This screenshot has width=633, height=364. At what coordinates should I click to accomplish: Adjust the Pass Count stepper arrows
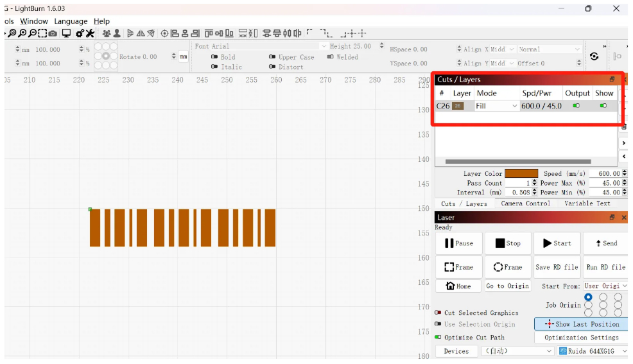pos(534,183)
